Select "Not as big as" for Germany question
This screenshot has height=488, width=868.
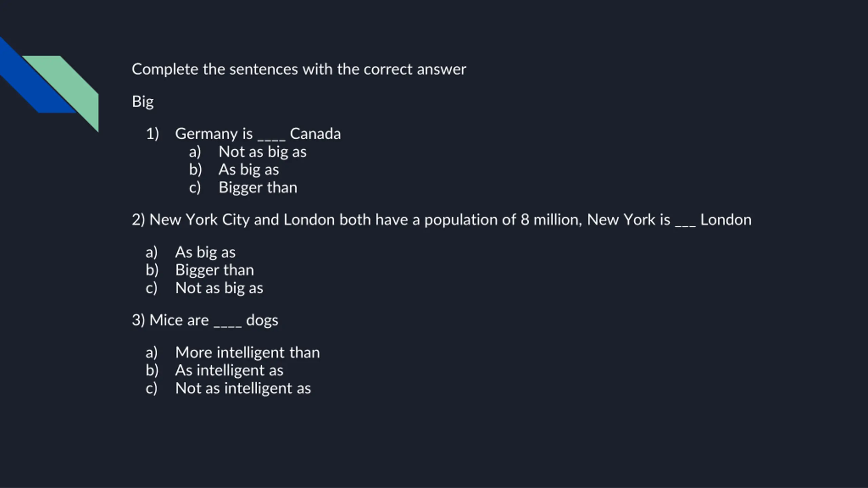262,151
